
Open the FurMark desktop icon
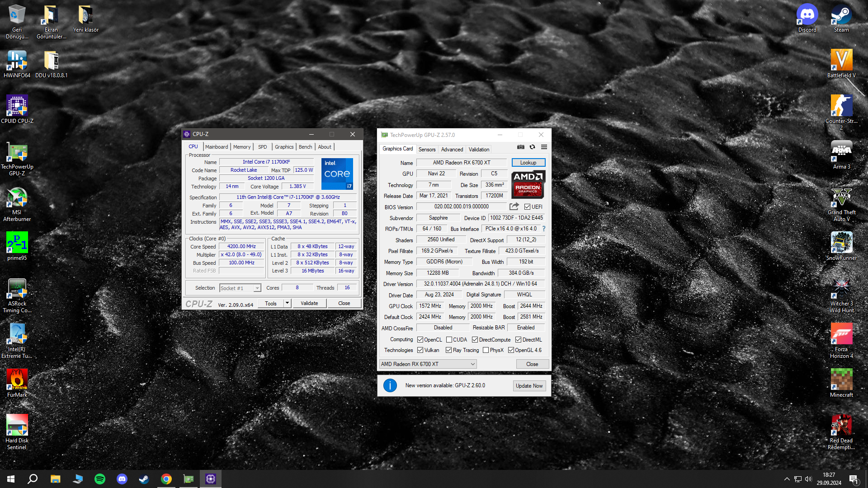17,383
